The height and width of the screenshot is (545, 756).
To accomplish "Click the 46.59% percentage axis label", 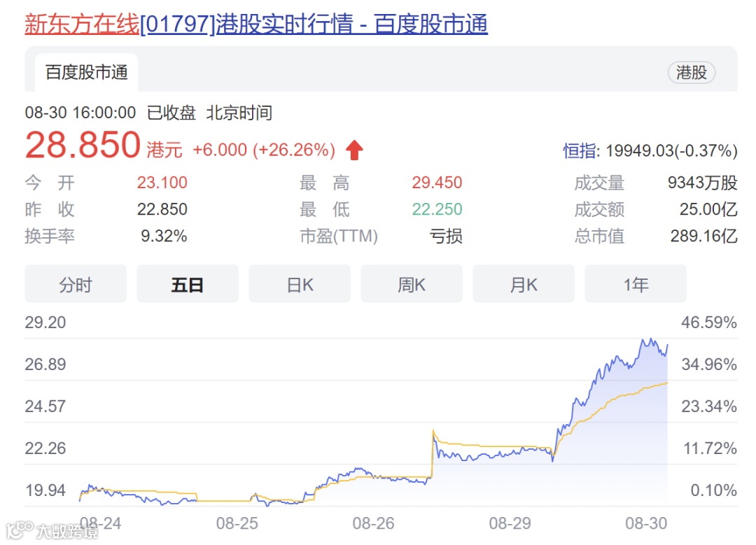I will coord(708,323).
